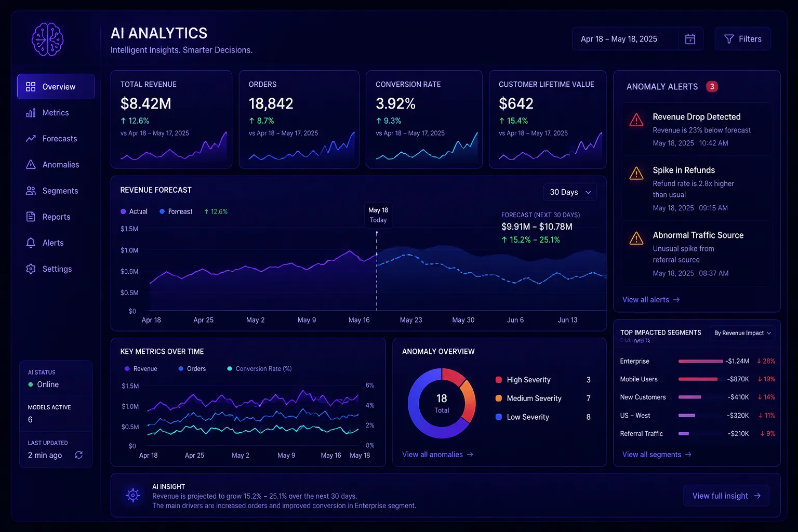Click the Enterprise segment impact bar
The height and width of the screenshot is (532, 798).
[x=700, y=361]
